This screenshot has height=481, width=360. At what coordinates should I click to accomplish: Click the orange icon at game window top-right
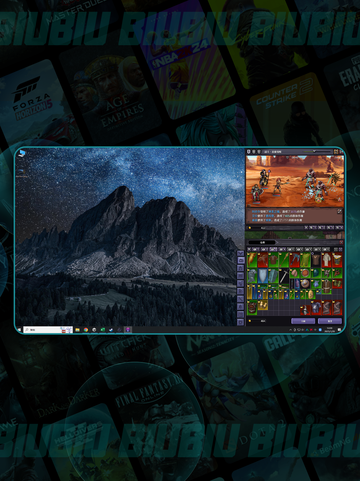coord(336,152)
